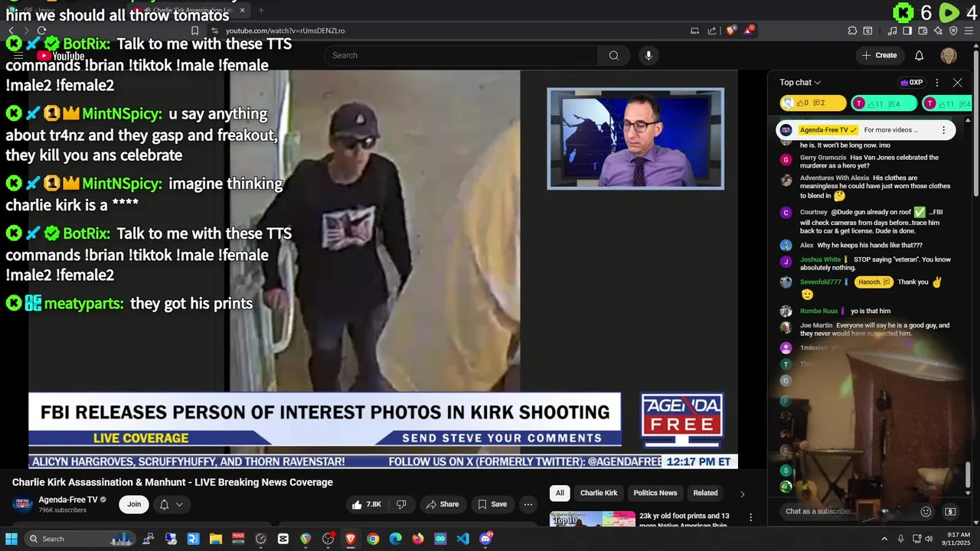Open the browser hamburger main menu

point(969,31)
